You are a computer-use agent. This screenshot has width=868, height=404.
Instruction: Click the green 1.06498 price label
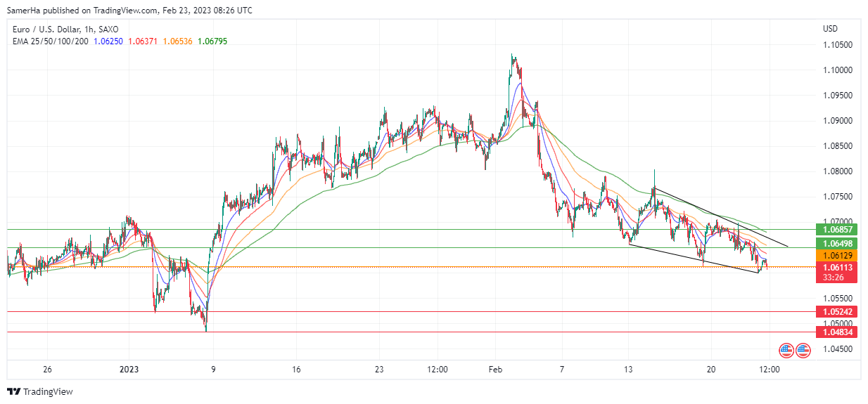837,243
